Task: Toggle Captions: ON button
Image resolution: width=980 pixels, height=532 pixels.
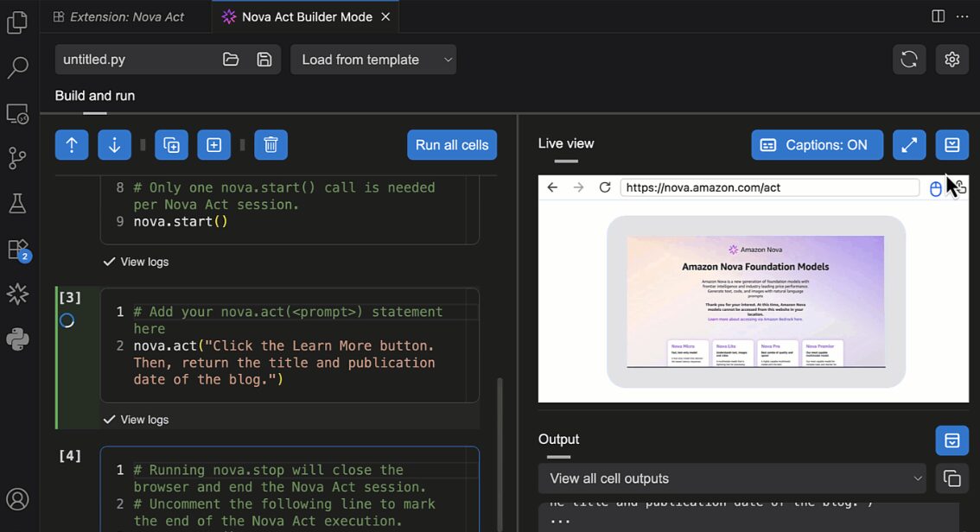Action: (x=817, y=145)
